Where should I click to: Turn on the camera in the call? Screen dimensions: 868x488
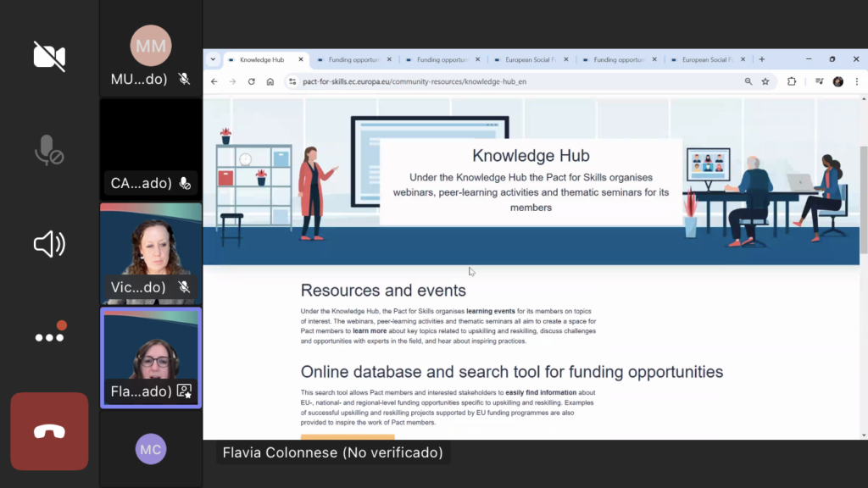click(49, 56)
